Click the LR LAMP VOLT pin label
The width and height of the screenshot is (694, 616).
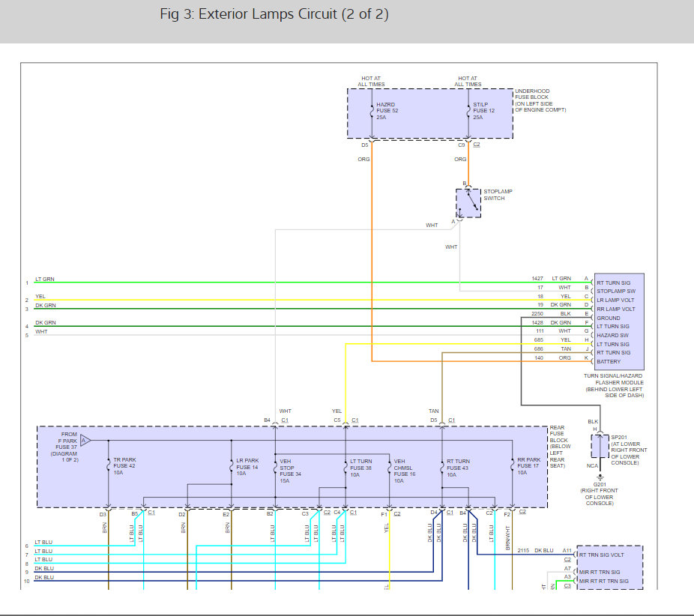(615, 300)
